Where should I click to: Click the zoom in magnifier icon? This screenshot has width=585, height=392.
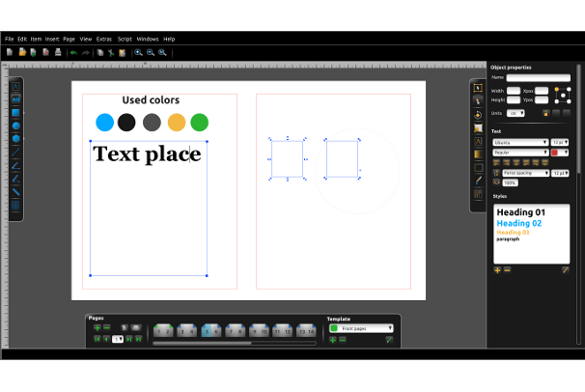tap(138, 52)
